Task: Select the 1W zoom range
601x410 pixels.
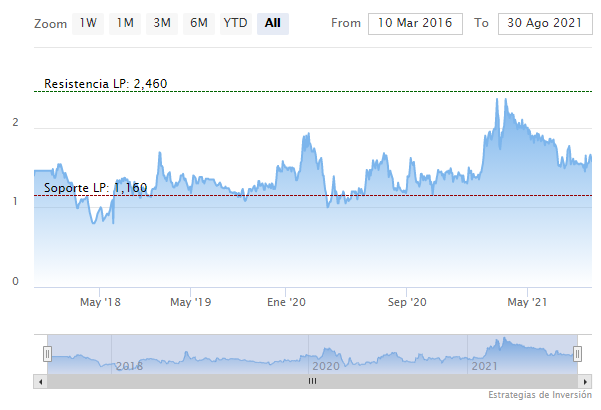Action: (88, 24)
